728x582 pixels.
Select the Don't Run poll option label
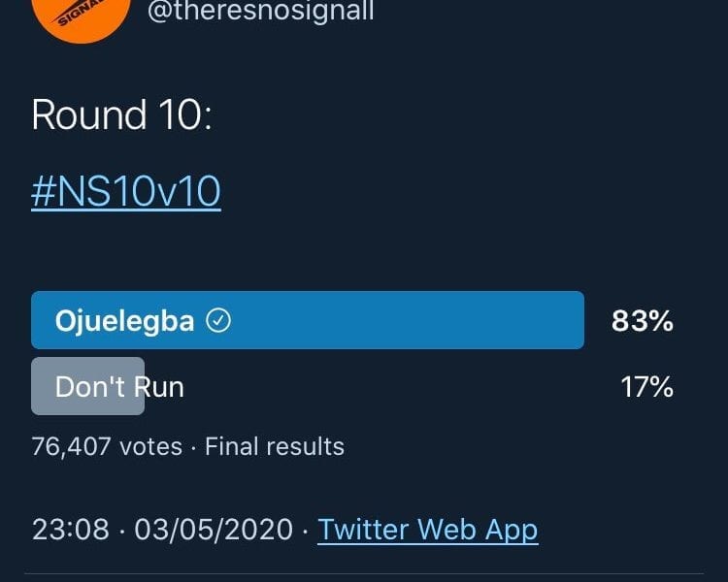119,387
